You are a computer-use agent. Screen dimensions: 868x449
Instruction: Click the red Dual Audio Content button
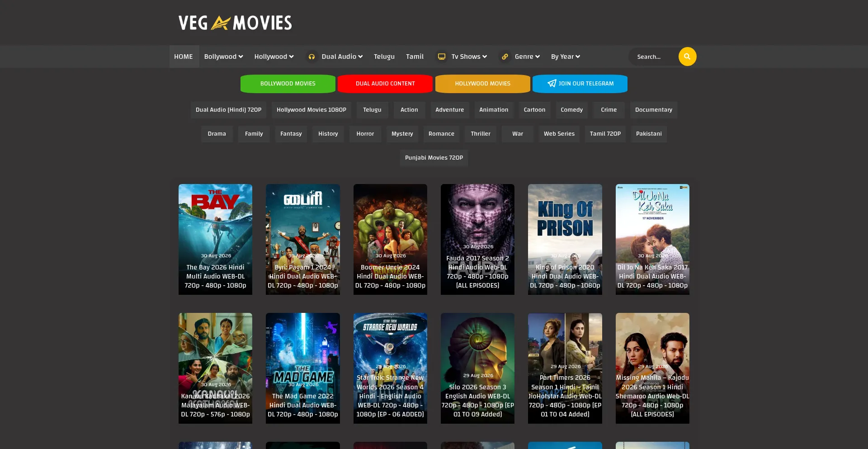[385, 84]
